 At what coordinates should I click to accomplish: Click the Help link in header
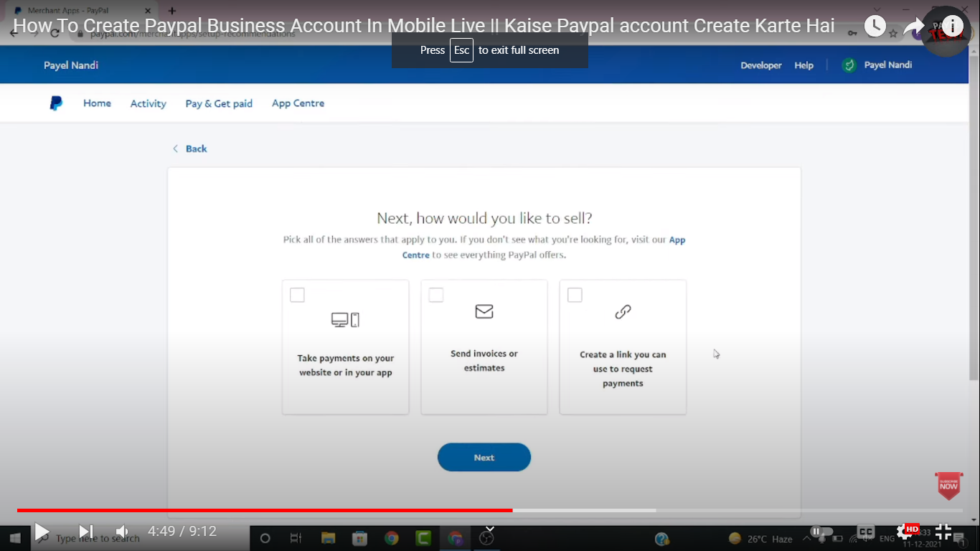coord(804,65)
